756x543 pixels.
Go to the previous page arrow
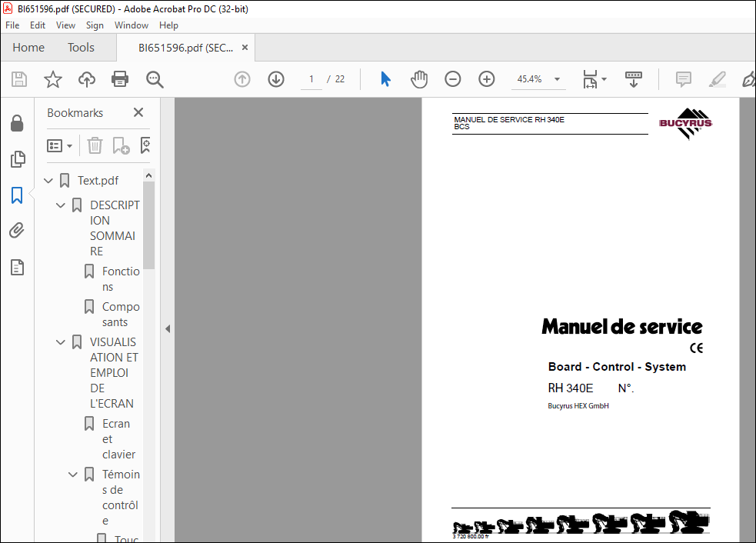tap(242, 79)
